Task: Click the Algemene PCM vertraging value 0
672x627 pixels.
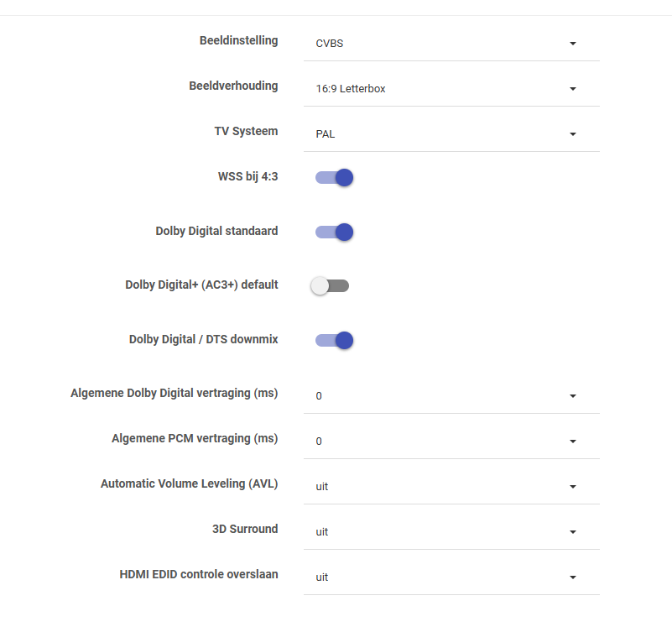Action: coord(319,442)
